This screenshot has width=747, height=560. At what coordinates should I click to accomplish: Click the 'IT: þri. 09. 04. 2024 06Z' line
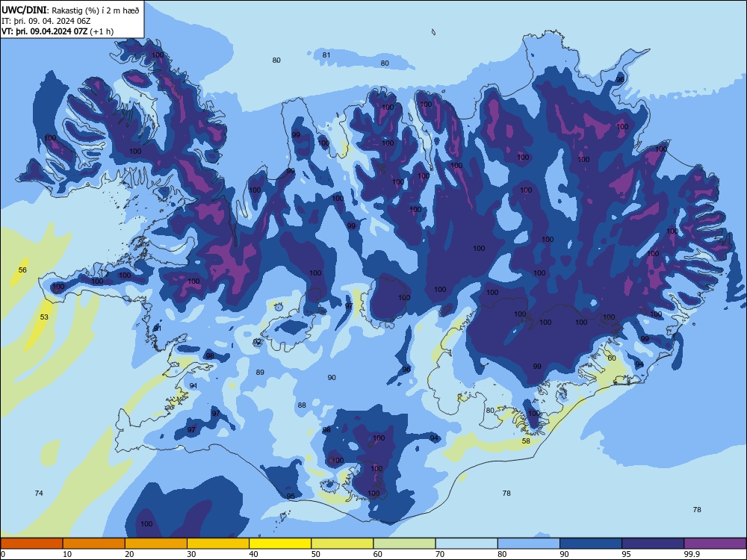point(46,21)
